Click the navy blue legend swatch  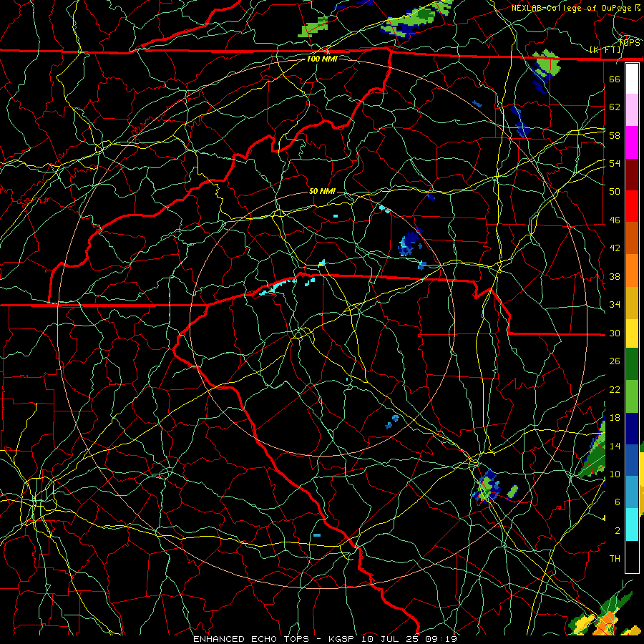click(x=632, y=429)
